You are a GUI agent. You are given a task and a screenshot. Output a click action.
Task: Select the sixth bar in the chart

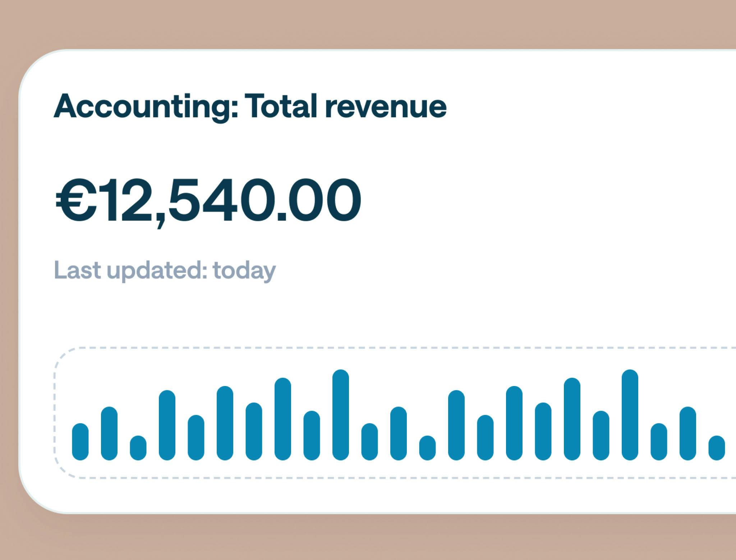point(225,423)
